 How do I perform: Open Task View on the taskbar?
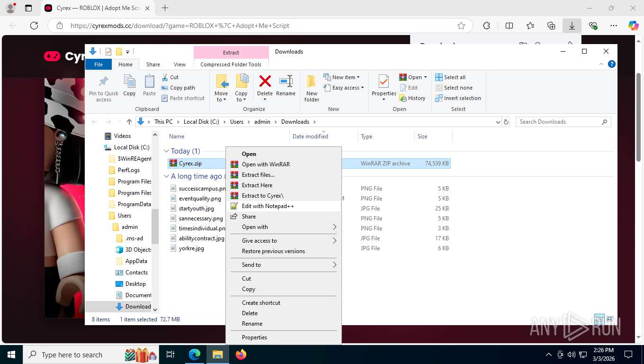[x=170, y=355]
